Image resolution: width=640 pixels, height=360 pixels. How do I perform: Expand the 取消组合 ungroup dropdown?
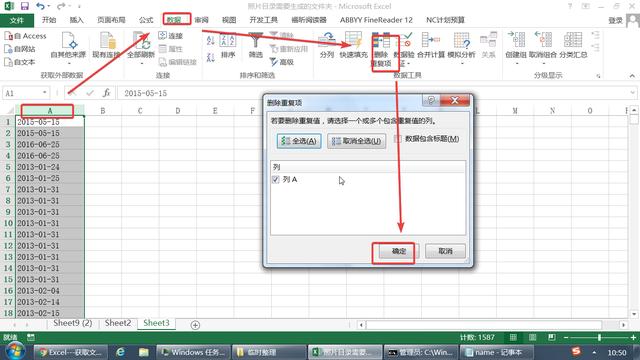point(543,63)
